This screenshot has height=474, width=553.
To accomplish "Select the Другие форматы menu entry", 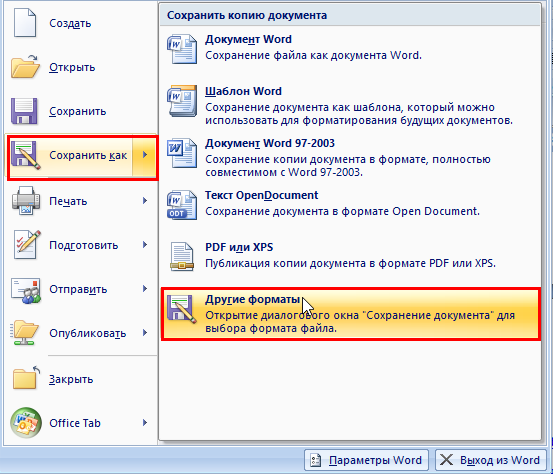I will (x=351, y=314).
